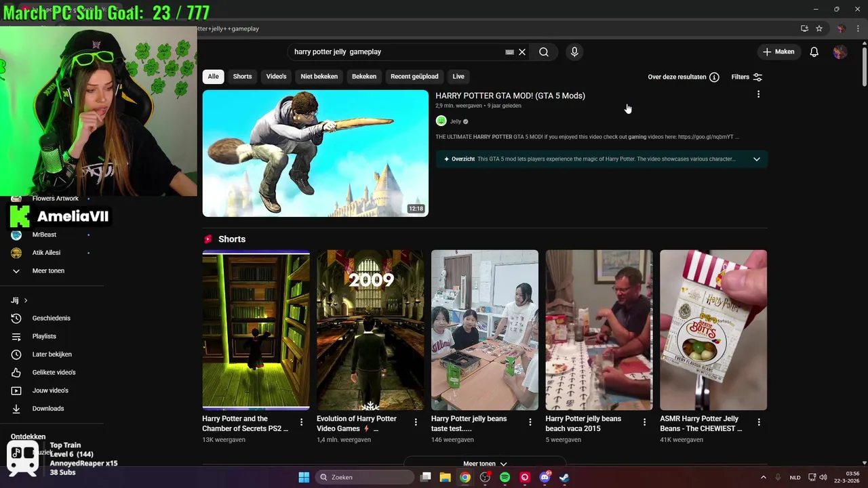Expand the Jij sidebar section
The width and height of the screenshot is (868, 488).
tap(19, 300)
